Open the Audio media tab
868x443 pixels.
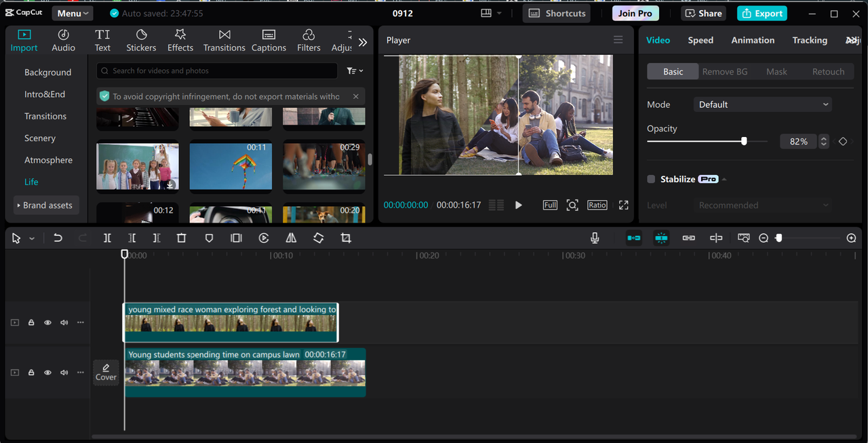[x=63, y=41]
